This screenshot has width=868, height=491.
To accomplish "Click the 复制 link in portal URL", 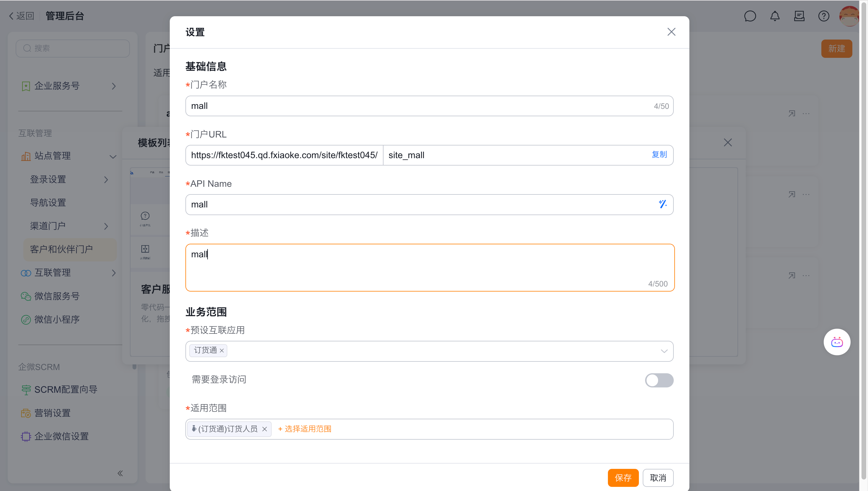I will 659,154.
